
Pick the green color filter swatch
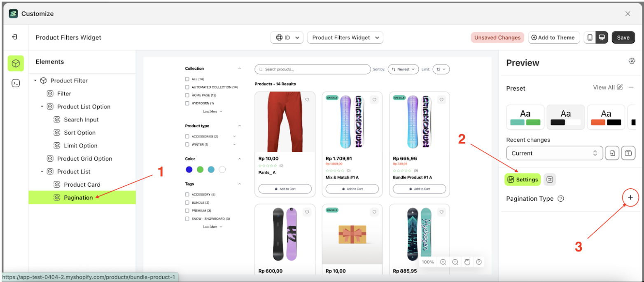coord(200,169)
